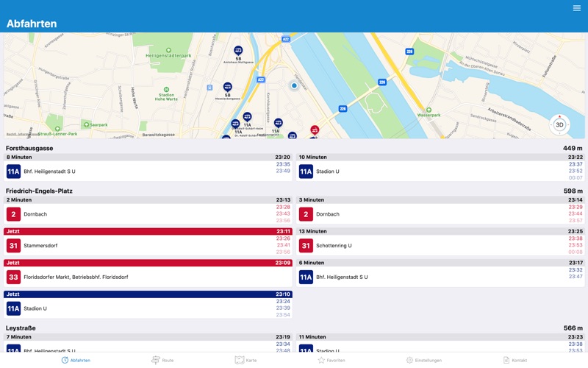Open the Einstellungen tab

tap(424, 360)
